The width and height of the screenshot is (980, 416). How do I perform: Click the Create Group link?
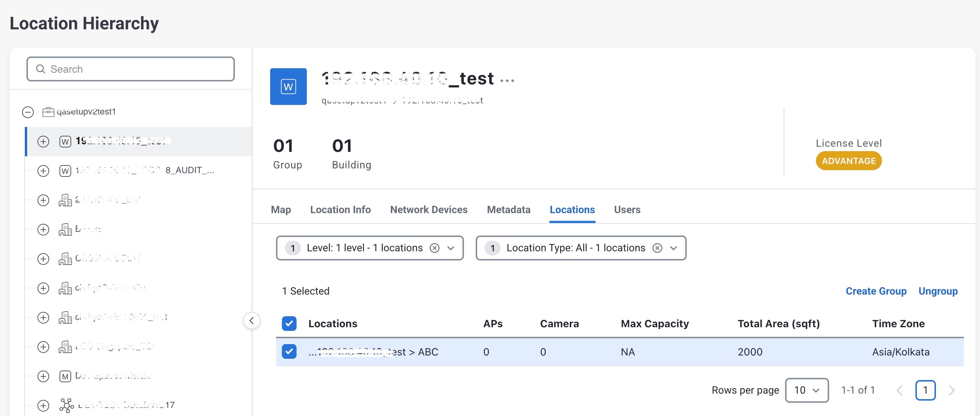[876, 291]
